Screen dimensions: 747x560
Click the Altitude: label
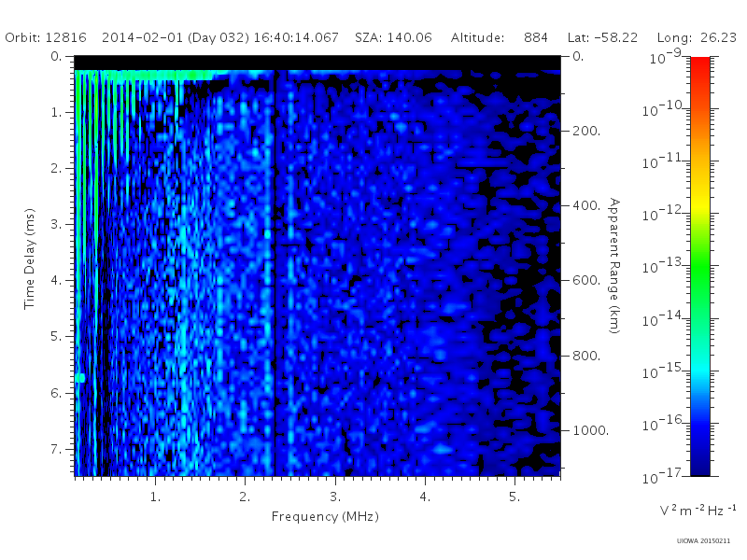pos(477,37)
